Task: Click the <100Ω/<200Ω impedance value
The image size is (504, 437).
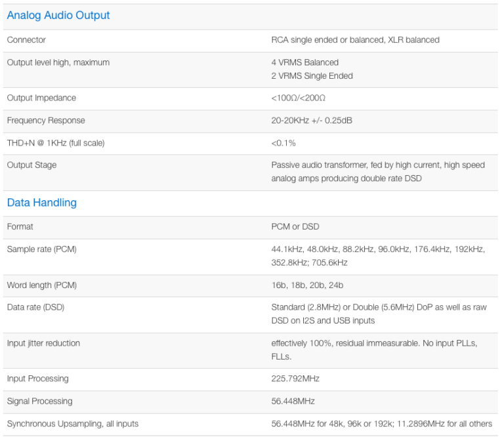Action: [x=299, y=98]
